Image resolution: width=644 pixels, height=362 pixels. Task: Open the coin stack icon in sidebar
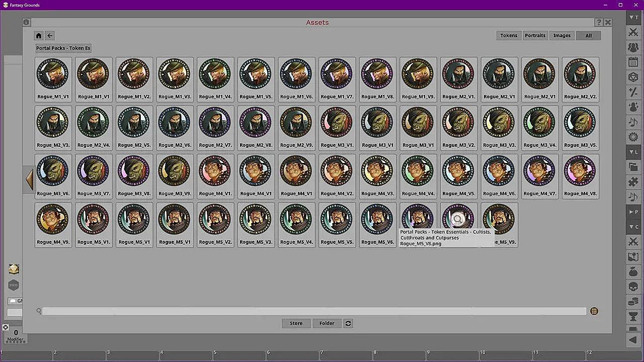(633, 302)
